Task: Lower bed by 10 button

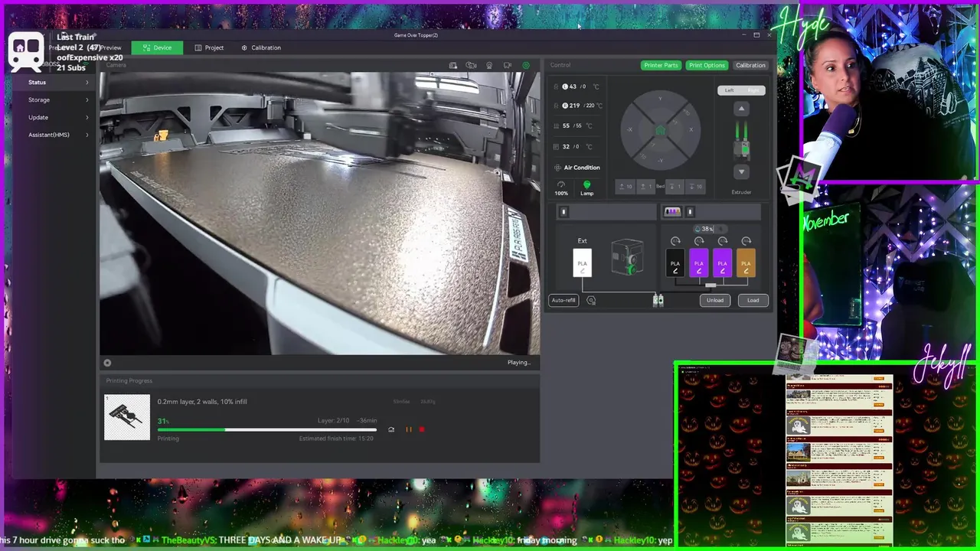Action: click(x=695, y=186)
